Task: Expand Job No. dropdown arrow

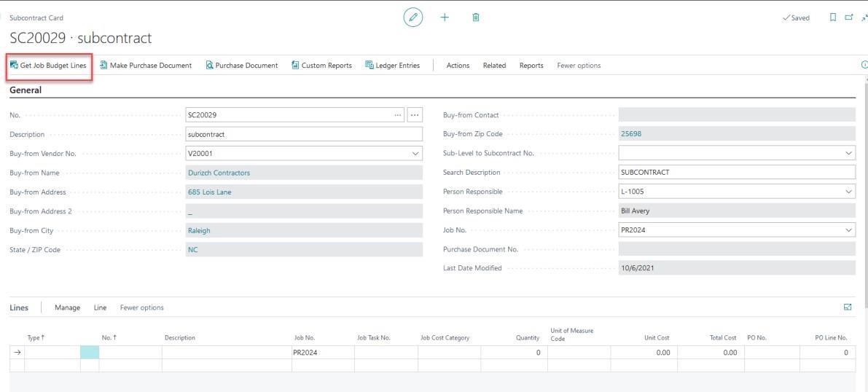Action: pos(848,230)
